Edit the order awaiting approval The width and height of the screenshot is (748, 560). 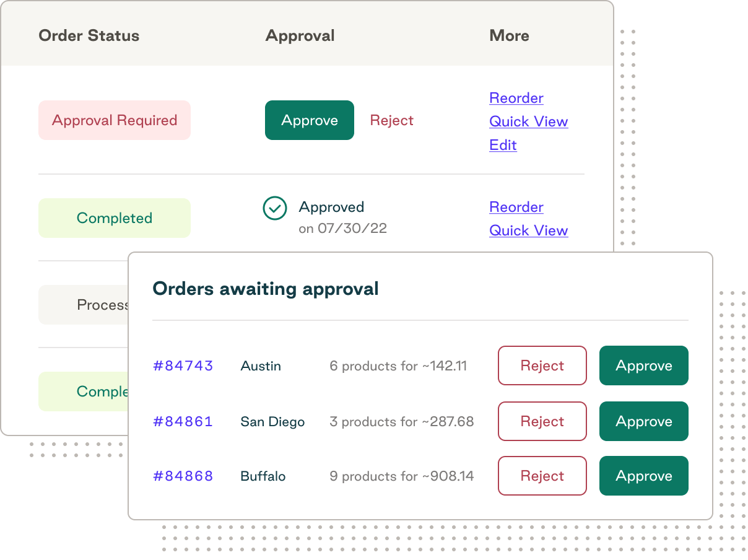tap(502, 145)
